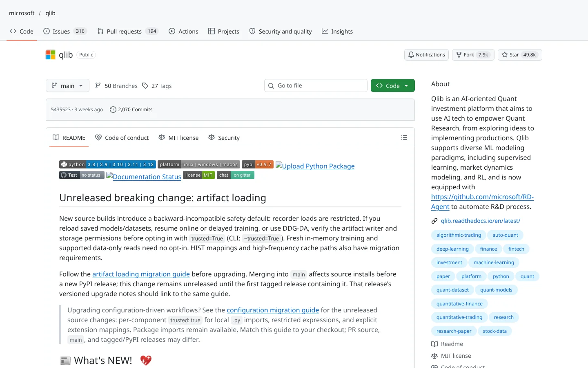Open the README outline list icon
This screenshot has height=368, width=588.
[x=404, y=138]
